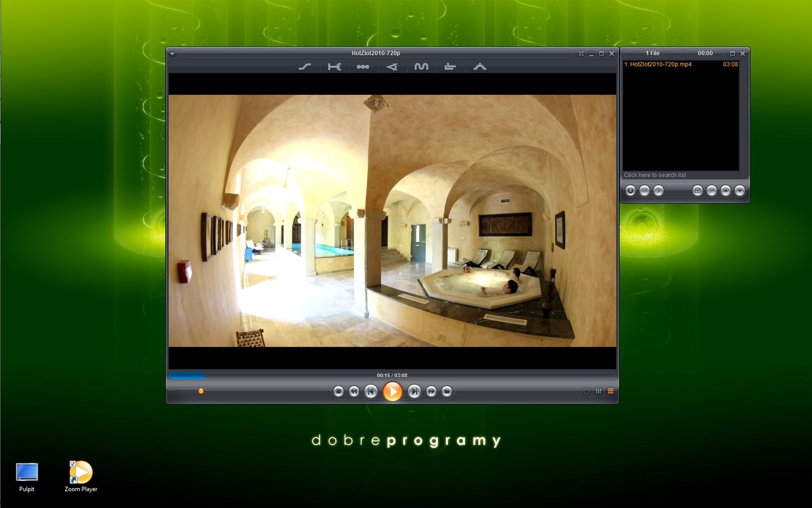This screenshot has width=812, height=508.
Task: Toggle the orange playlist button
Action: [610, 391]
